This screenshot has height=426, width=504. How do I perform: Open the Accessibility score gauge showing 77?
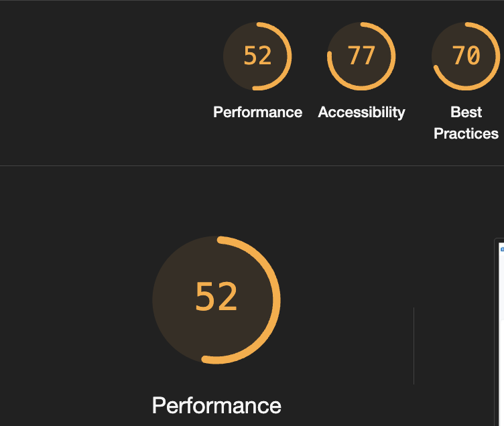(x=361, y=56)
